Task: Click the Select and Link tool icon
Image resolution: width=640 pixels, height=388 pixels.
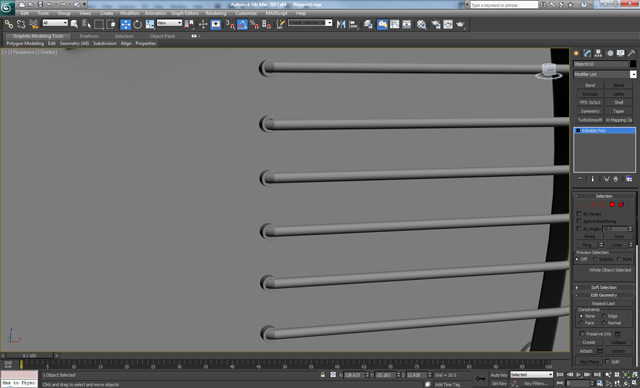Action: 9,24
